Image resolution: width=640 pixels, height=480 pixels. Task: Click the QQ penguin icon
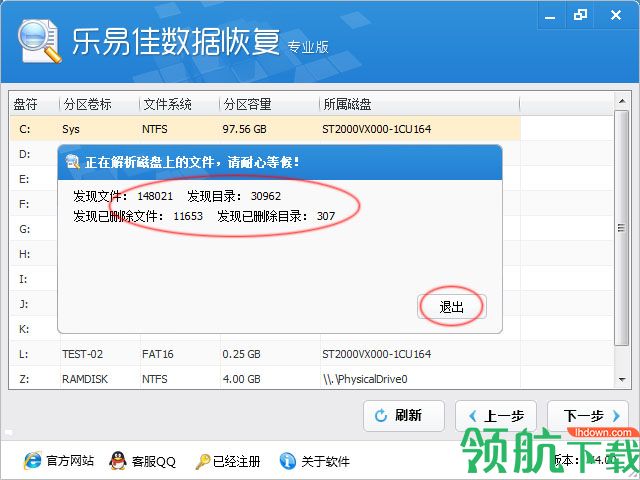118,461
